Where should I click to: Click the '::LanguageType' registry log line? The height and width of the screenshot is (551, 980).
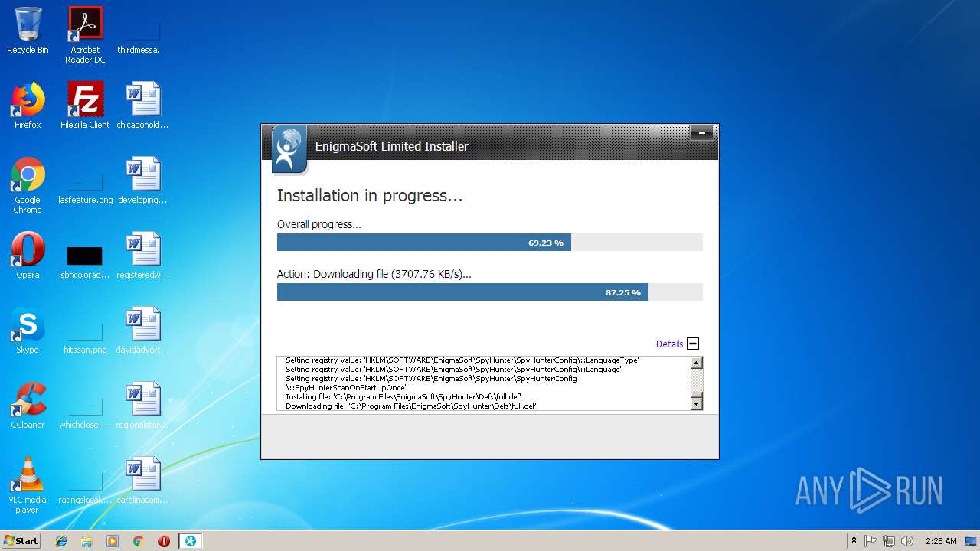pyautogui.click(x=462, y=360)
